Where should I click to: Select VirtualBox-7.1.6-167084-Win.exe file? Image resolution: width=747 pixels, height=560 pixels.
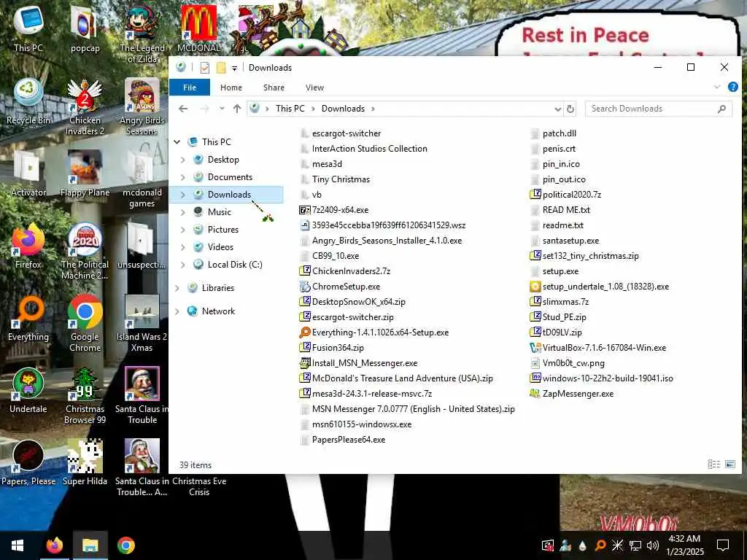pos(598,348)
